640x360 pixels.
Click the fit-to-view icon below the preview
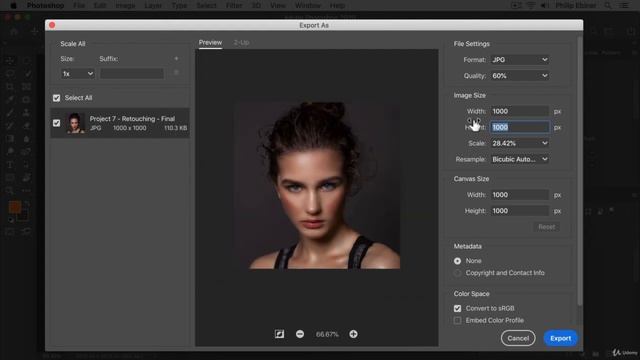click(279, 334)
